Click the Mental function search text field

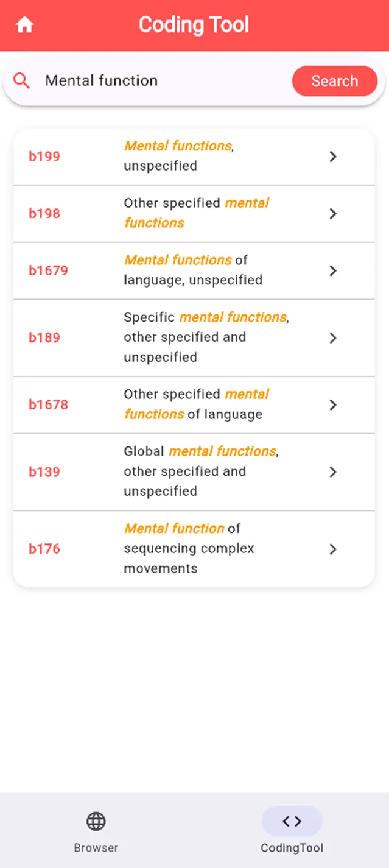tap(158, 81)
